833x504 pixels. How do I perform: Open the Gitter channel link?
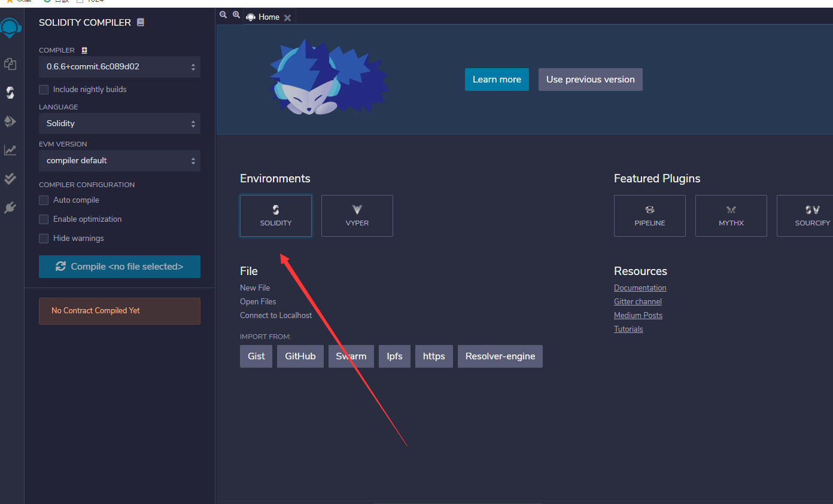pos(638,302)
